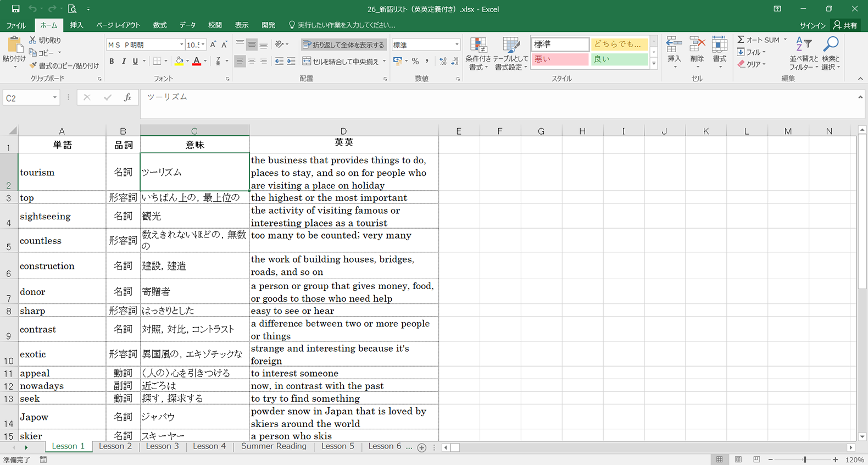This screenshot has width=868, height=465.
Task: Open the Data ribbon tab
Action: coord(187,25)
